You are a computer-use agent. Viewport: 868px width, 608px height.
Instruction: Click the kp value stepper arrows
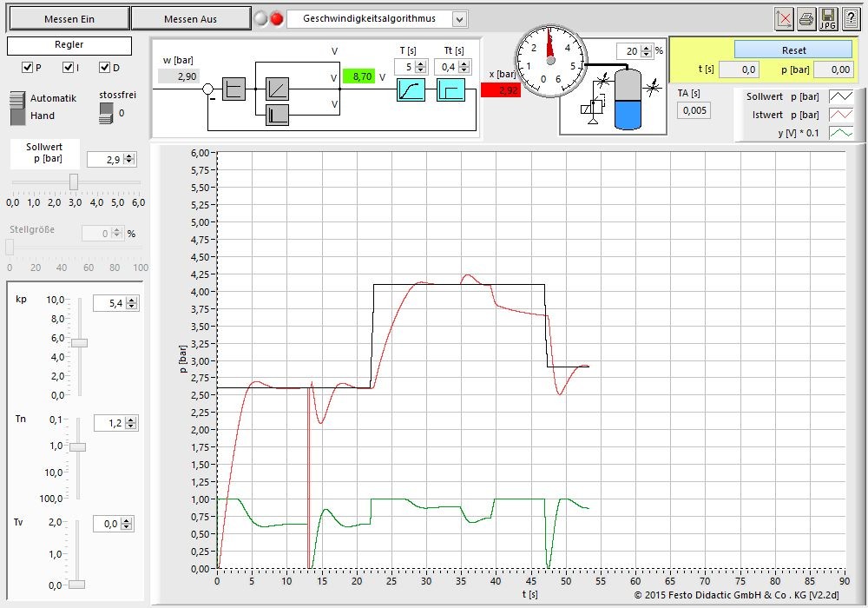click(x=131, y=303)
